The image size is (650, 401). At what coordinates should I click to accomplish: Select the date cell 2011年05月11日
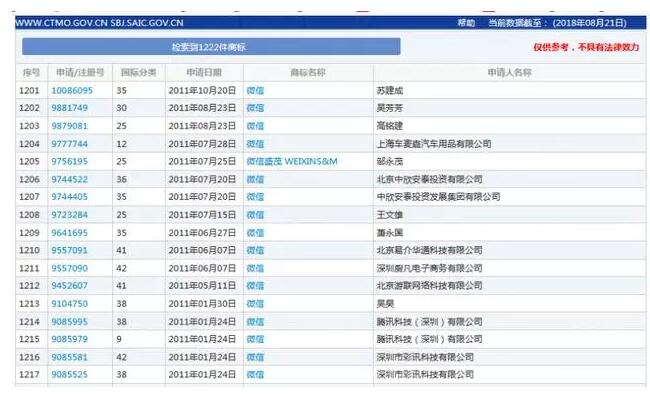tap(202, 286)
